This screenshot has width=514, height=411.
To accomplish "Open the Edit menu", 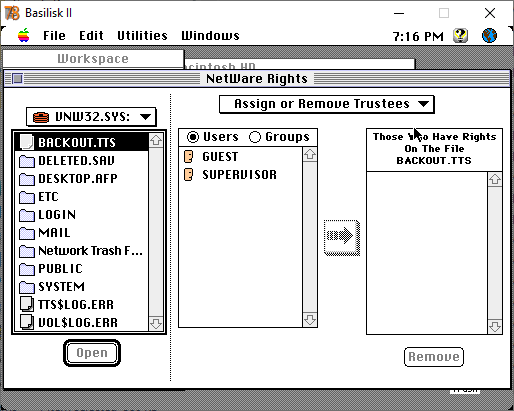I will tap(91, 36).
